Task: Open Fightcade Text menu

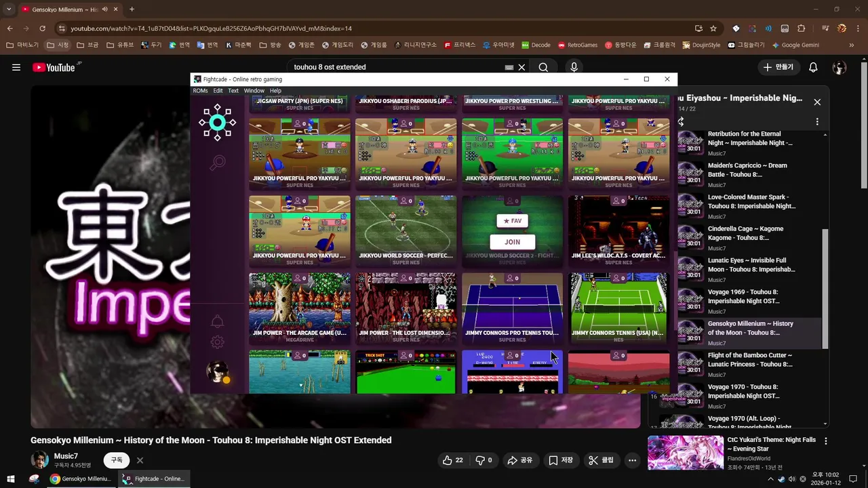Action: tap(233, 90)
